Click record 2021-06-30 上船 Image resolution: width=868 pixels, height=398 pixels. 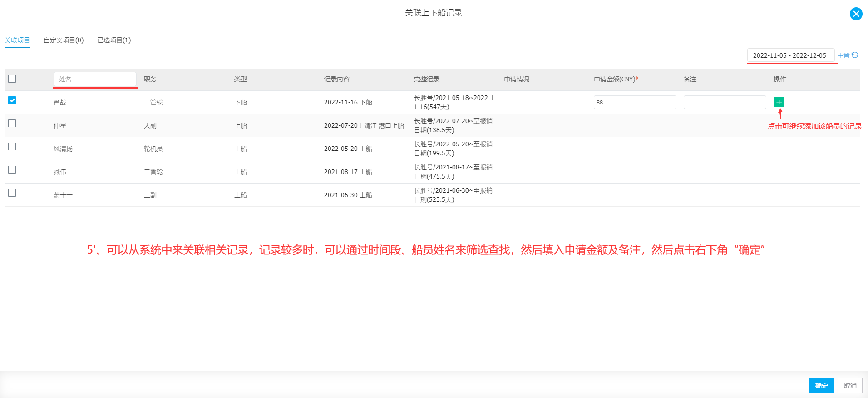[348, 195]
